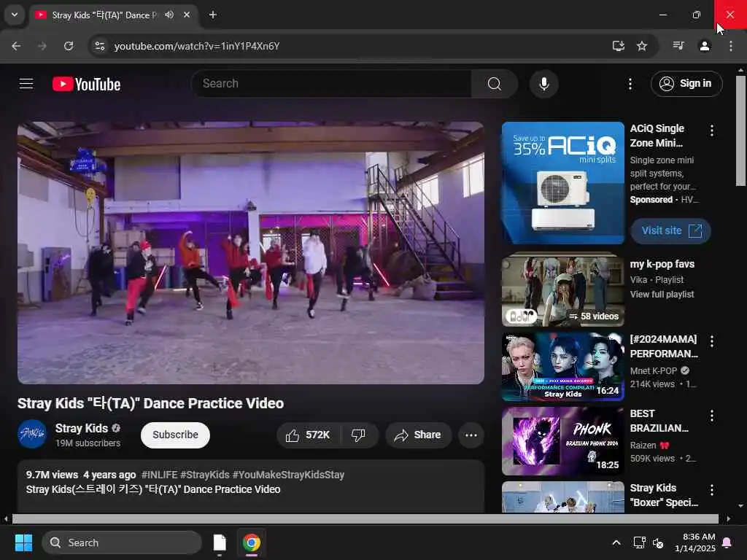Open ACiQ mini splits ad thumbnail
Viewport: 747px width, 560px height.
(x=562, y=183)
